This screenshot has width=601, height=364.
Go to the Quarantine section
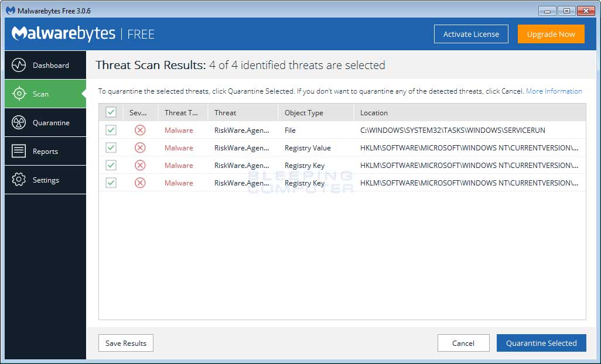pyautogui.click(x=45, y=122)
